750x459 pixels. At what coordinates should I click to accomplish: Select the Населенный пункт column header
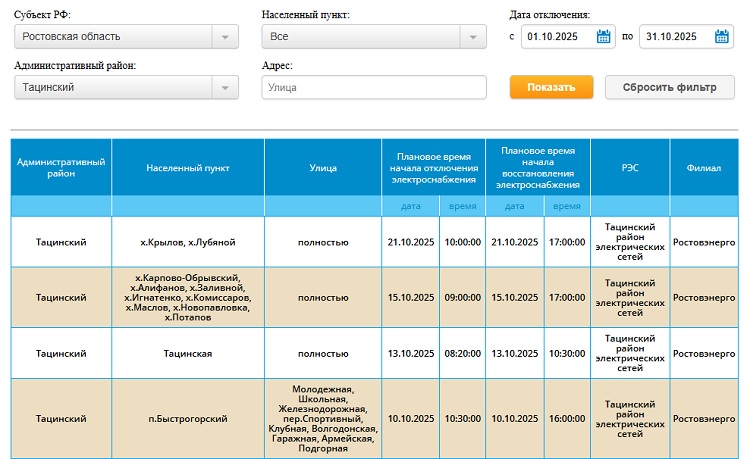tap(188, 167)
